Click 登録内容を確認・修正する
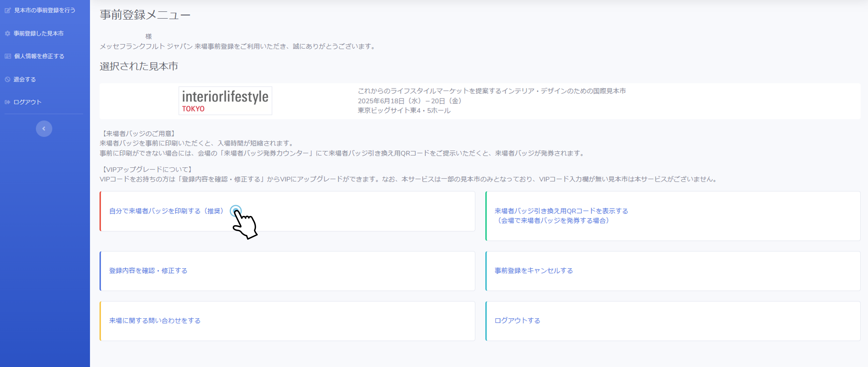 click(x=148, y=271)
